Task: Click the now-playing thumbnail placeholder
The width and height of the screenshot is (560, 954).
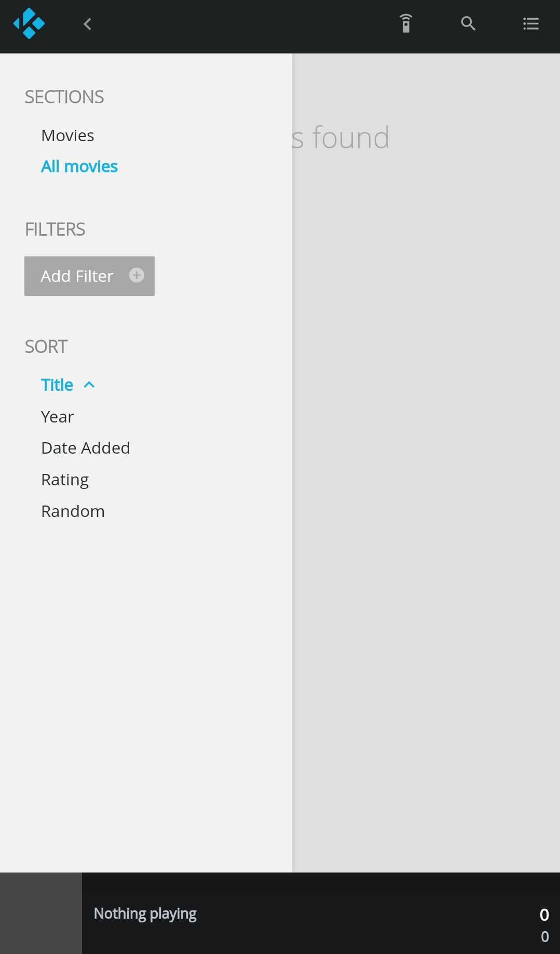Action: click(x=41, y=913)
